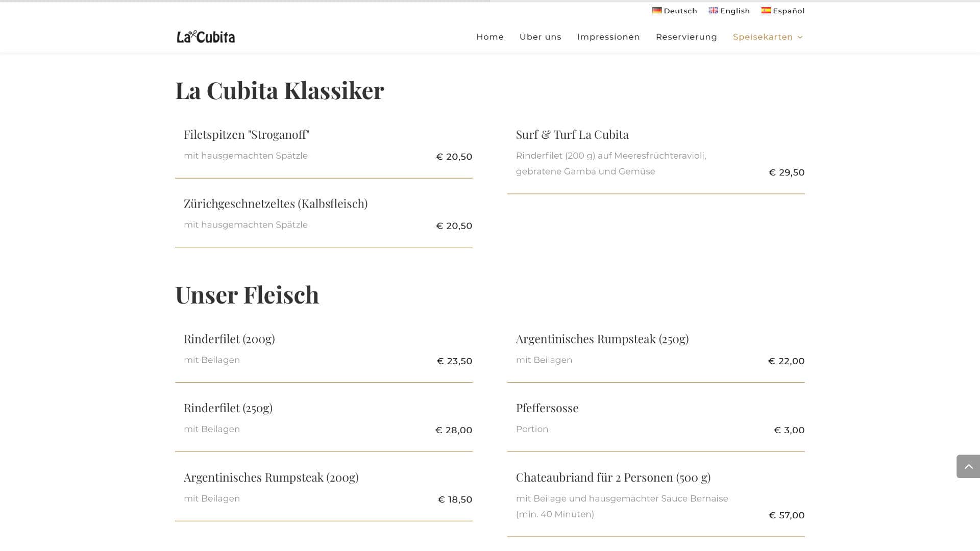Select the Filetspitzen Stroganoff dish title

(247, 135)
